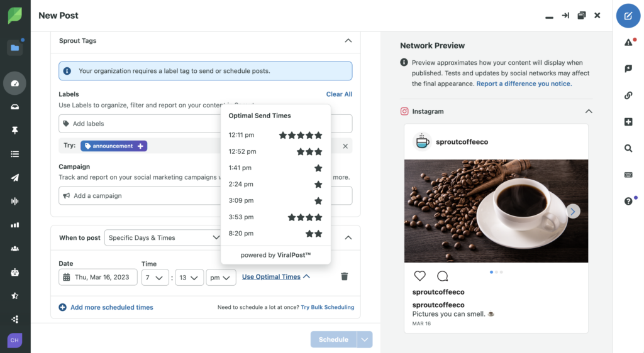Screen dimensions: 644x353
Task: Select the 3:09 pm optimal send time
Action: click(x=275, y=200)
